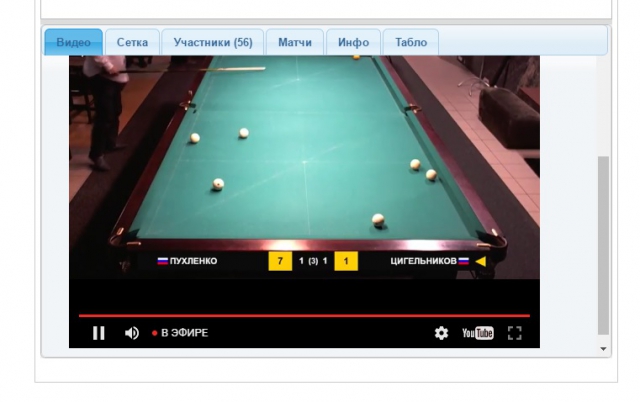
Task: Click the vertical scrollbar thumb
Action: coord(603,245)
